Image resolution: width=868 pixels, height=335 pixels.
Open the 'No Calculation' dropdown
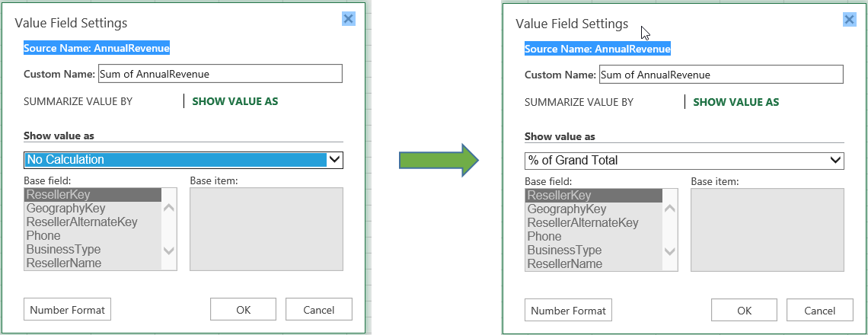click(x=335, y=160)
